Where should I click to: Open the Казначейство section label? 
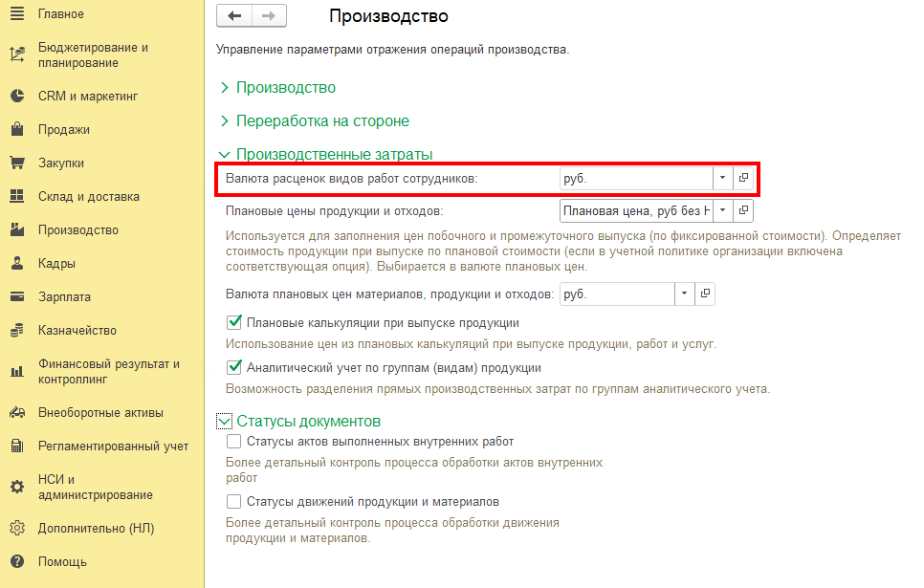click(x=77, y=331)
